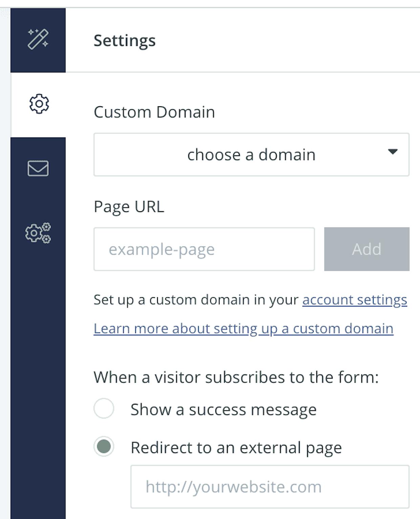Click the 'Page URL' label
This screenshot has width=420, height=519.
pyautogui.click(x=129, y=207)
